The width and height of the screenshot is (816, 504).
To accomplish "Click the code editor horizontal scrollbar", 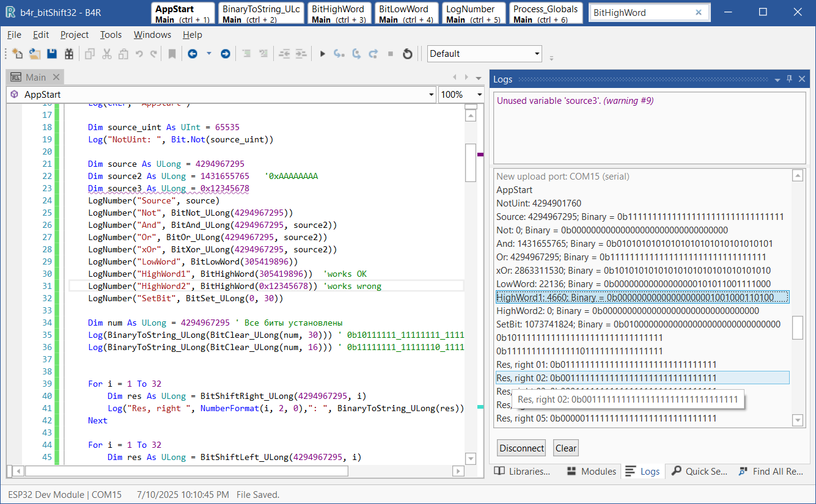I will click(x=186, y=472).
